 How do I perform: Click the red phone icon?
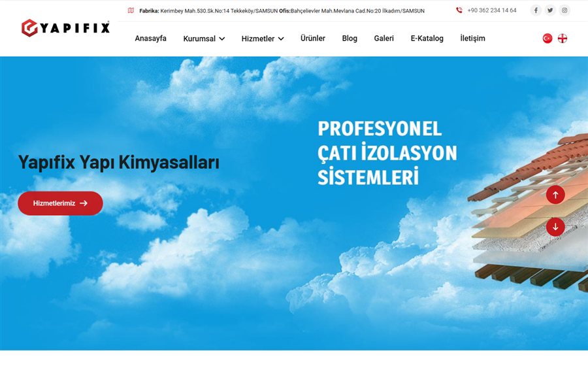tap(459, 10)
